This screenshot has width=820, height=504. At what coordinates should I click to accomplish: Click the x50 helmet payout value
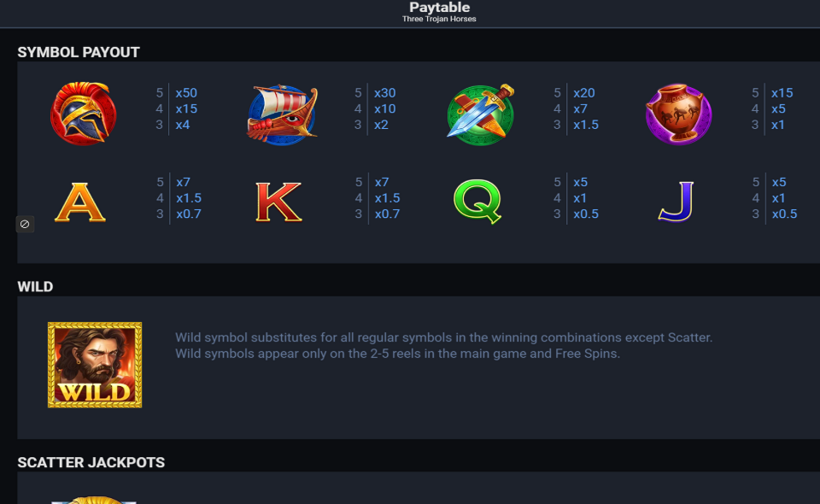[x=186, y=93]
